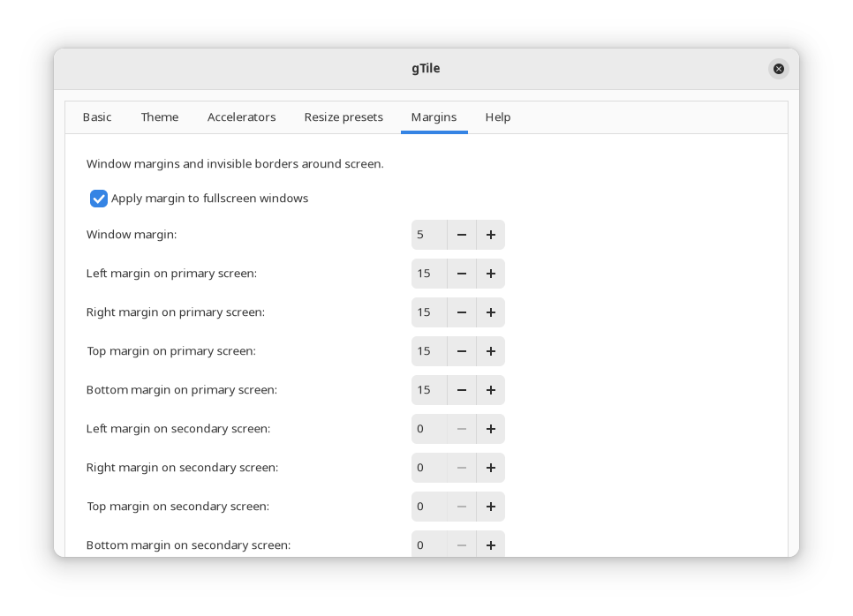Close the gTile preferences window
The height and width of the screenshot is (616, 853).
point(778,69)
